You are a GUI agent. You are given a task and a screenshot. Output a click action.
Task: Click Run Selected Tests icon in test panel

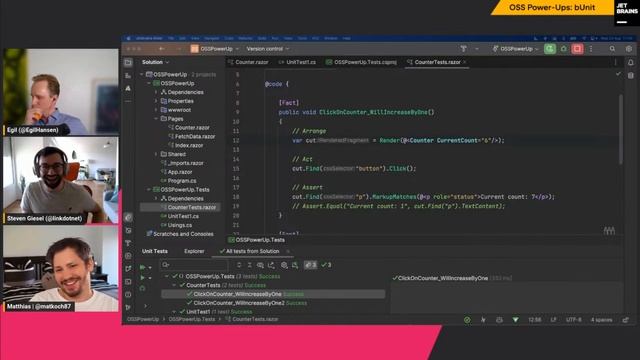[142, 278]
